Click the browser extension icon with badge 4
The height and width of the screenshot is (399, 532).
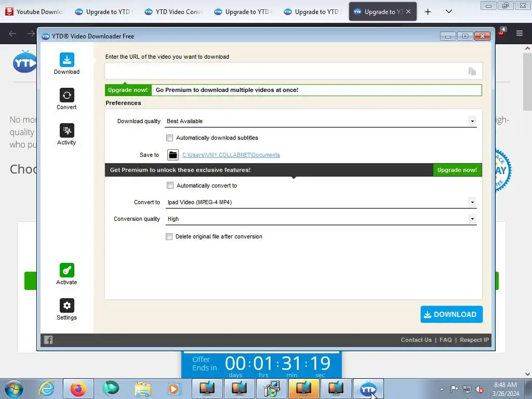(501, 32)
